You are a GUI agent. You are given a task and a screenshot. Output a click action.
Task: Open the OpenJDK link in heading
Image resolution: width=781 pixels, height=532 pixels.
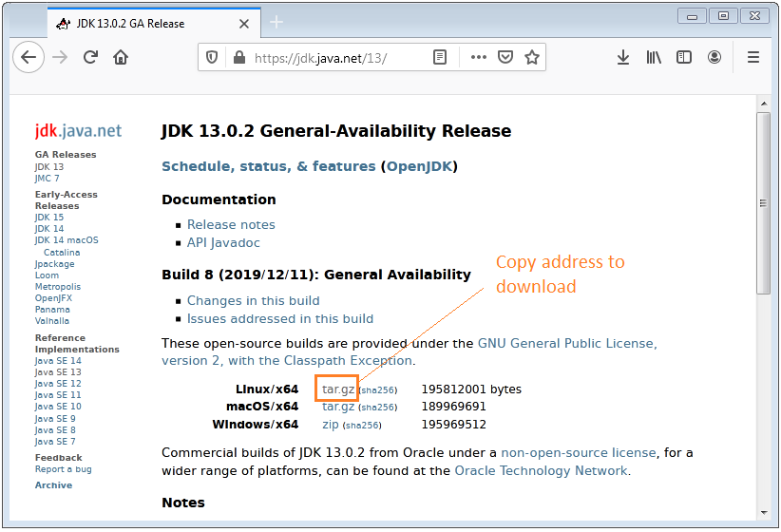pyautogui.click(x=419, y=166)
